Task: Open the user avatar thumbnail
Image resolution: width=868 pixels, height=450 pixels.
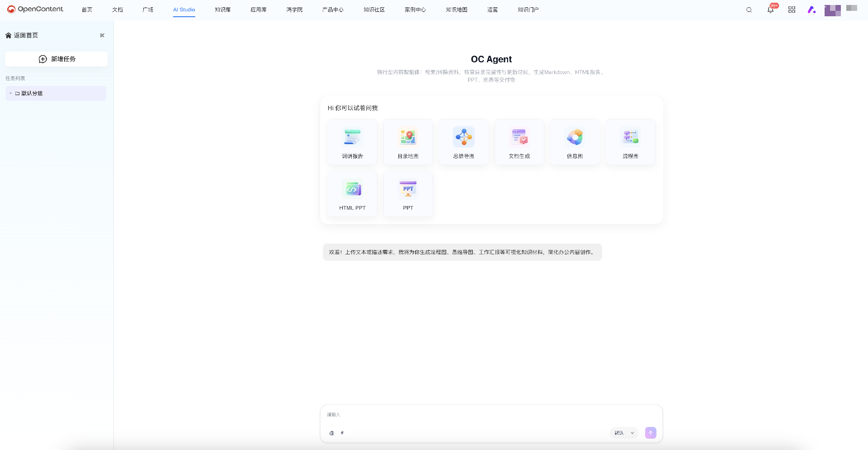Action: [833, 10]
